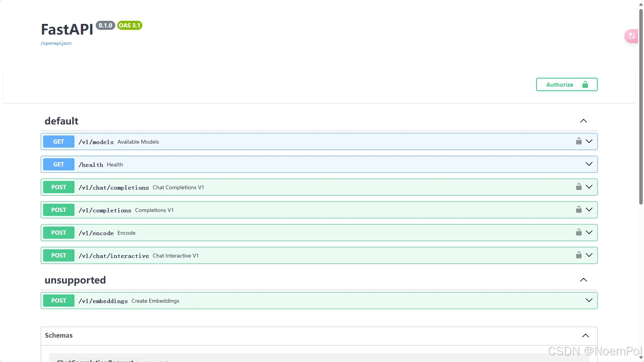The image size is (644, 362).
Task: Click the /v1/chat/completions path text
Action: pyautogui.click(x=114, y=188)
